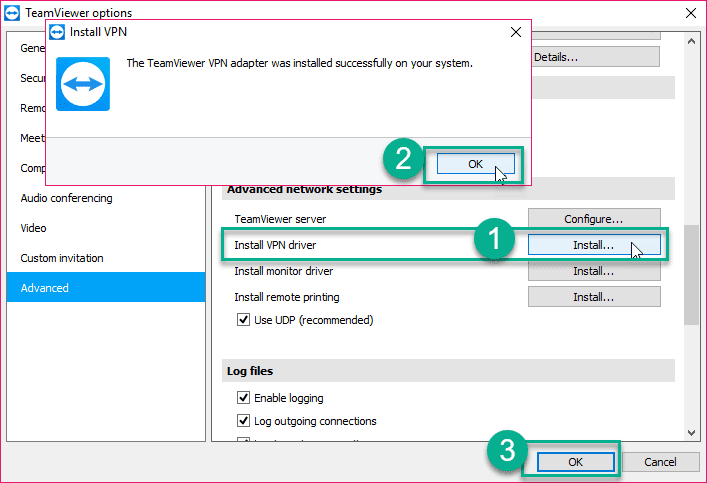707x483 pixels.
Task: Close the Install VPN dialog
Action: pos(516,32)
